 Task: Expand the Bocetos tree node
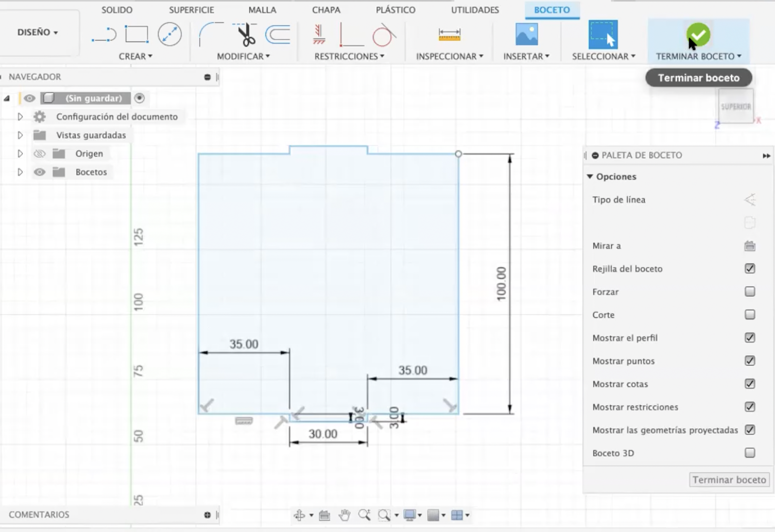pos(20,172)
